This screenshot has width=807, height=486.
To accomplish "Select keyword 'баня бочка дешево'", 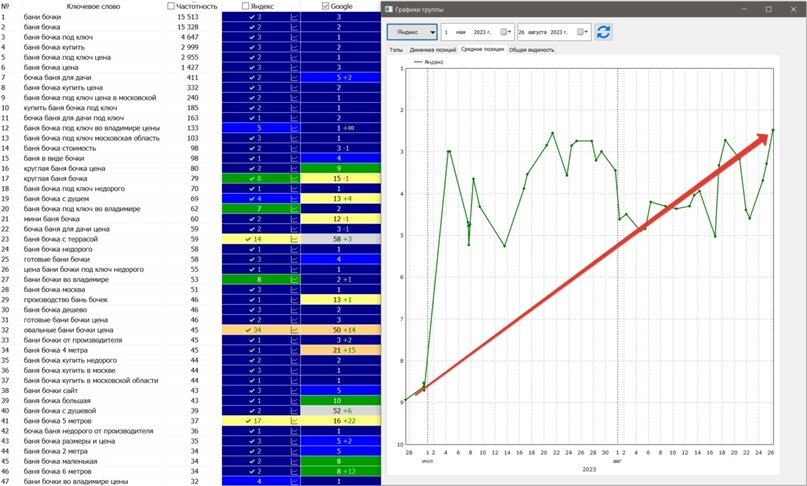I will pos(56,310).
